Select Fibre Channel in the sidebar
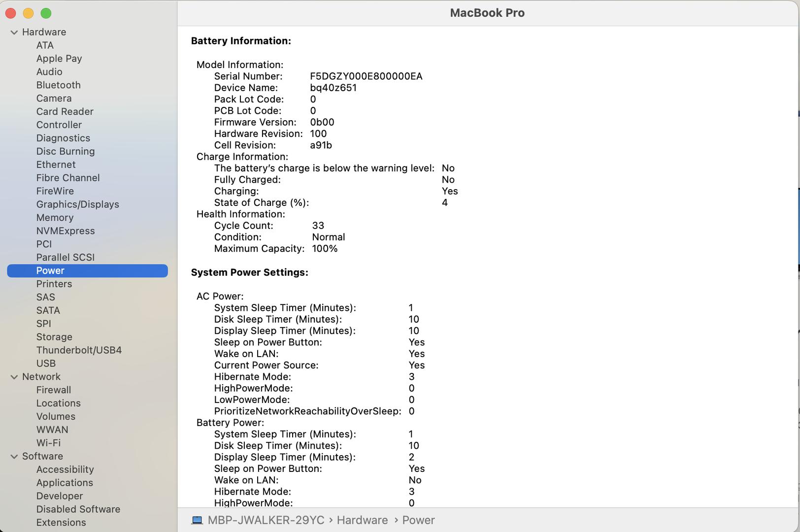 67,178
